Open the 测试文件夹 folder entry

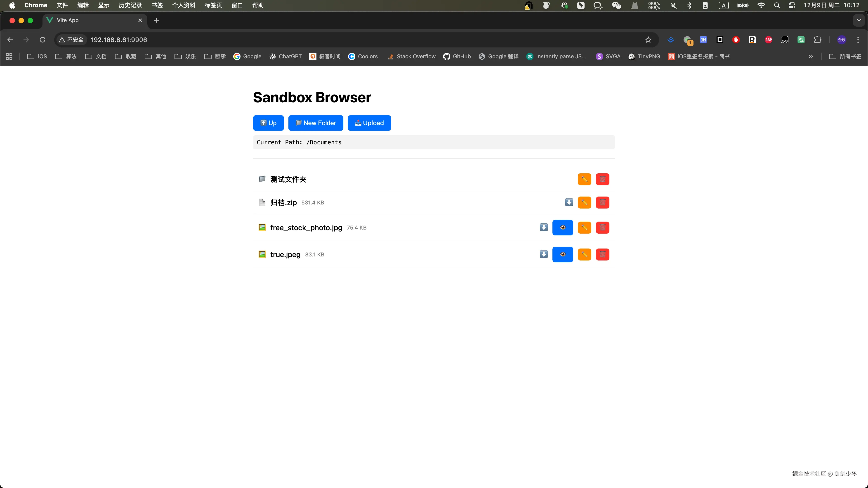288,179
